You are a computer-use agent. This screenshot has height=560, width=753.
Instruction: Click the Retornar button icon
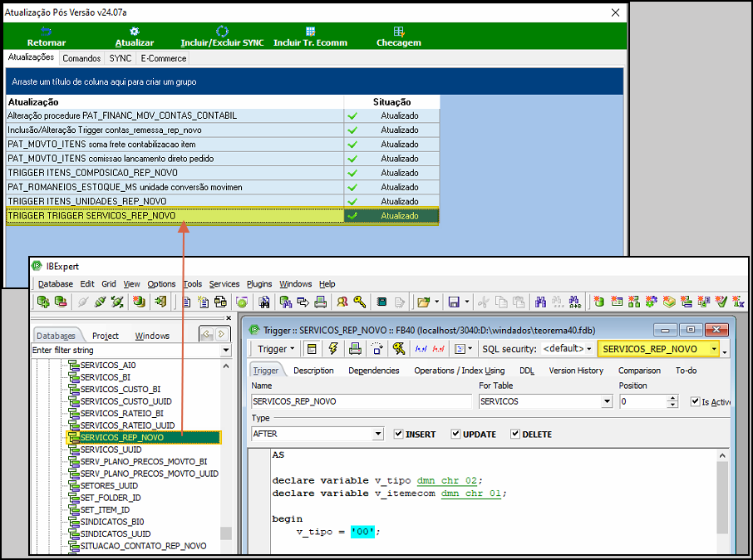(46, 32)
